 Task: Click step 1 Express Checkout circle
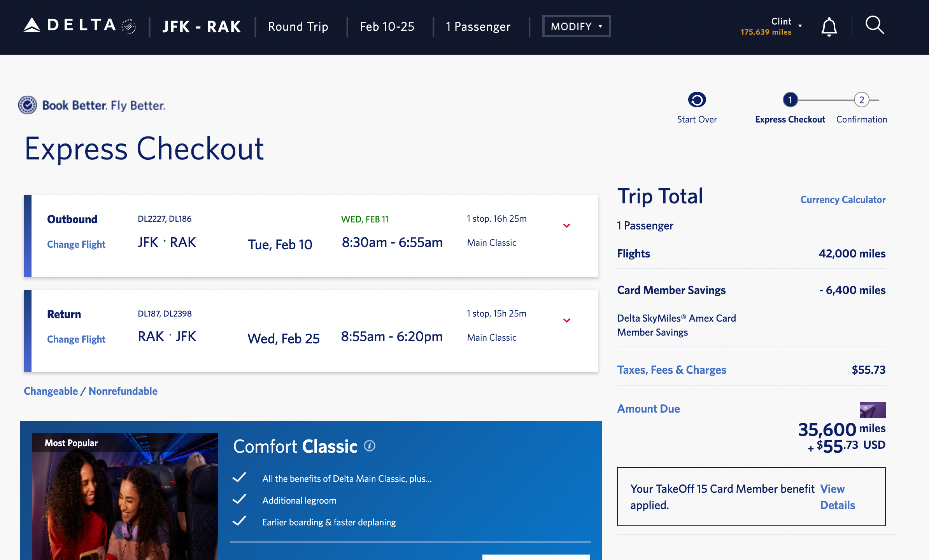(x=790, y=100)
